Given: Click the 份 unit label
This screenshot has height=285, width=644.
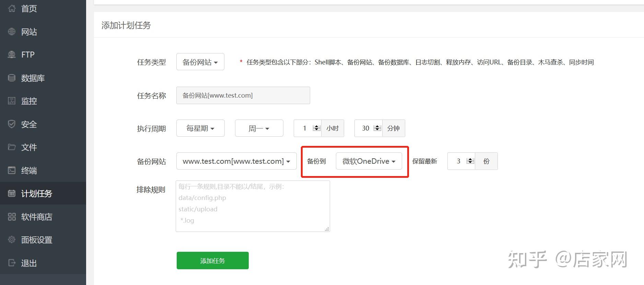Looking at the screenshot, I should click(487, 161).
